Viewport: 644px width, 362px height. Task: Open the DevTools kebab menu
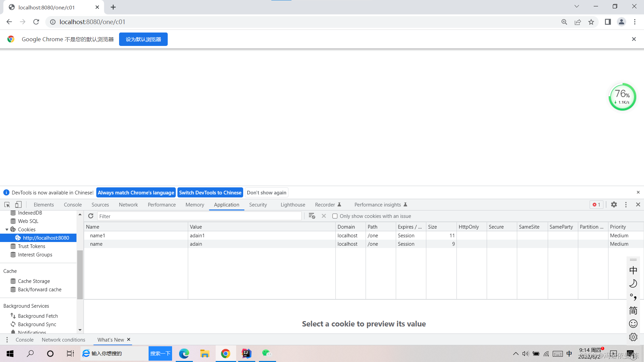click(x=626, y=205)
